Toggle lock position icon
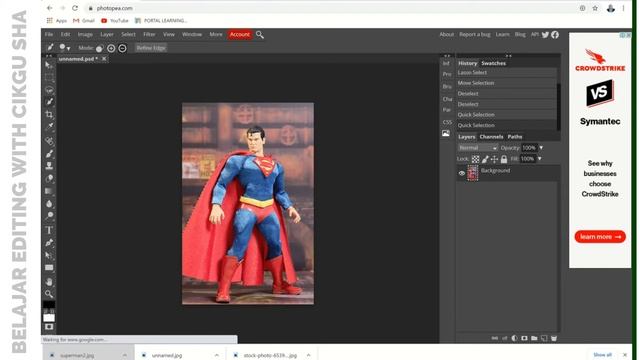 pyautogui.click(x=494, y=159)
